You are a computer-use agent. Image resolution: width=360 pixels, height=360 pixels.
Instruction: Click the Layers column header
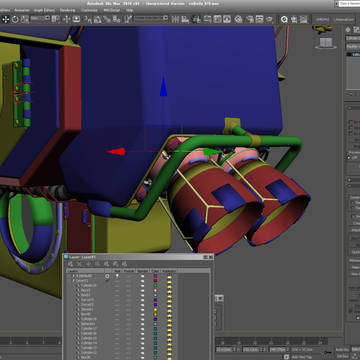point(86,271)
